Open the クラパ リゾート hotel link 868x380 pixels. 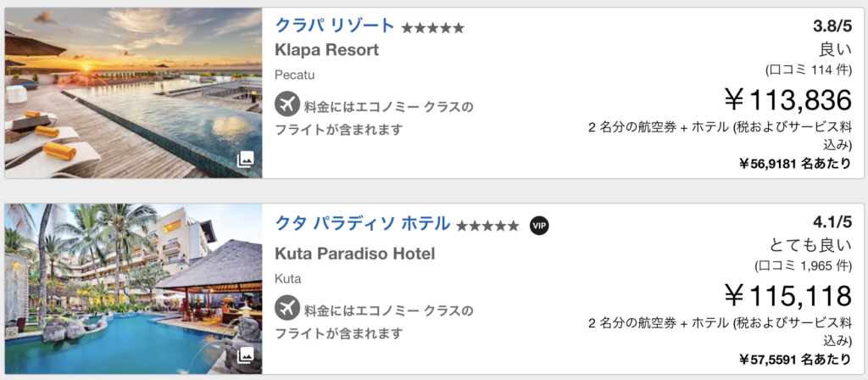[x=335, y=25]
